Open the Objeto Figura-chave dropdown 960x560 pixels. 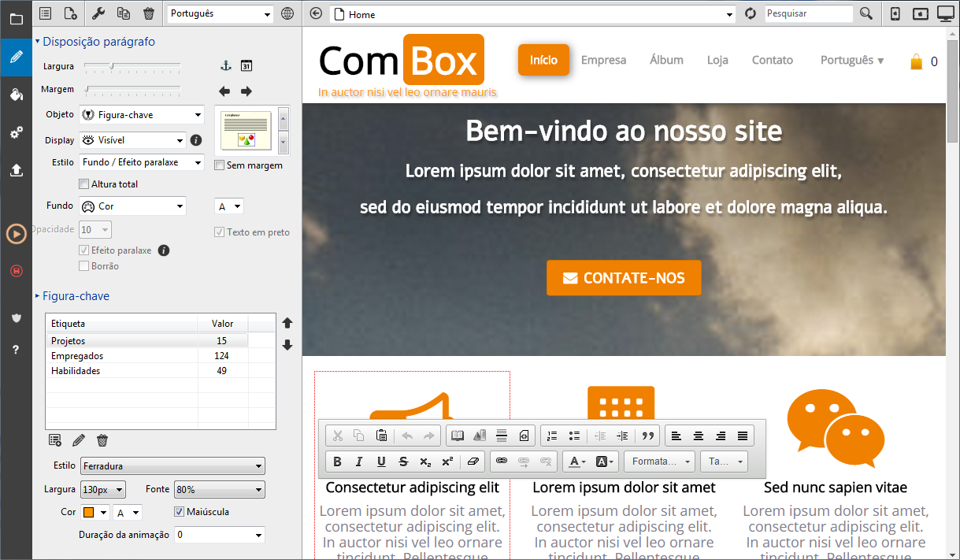(x=142, y=115)
